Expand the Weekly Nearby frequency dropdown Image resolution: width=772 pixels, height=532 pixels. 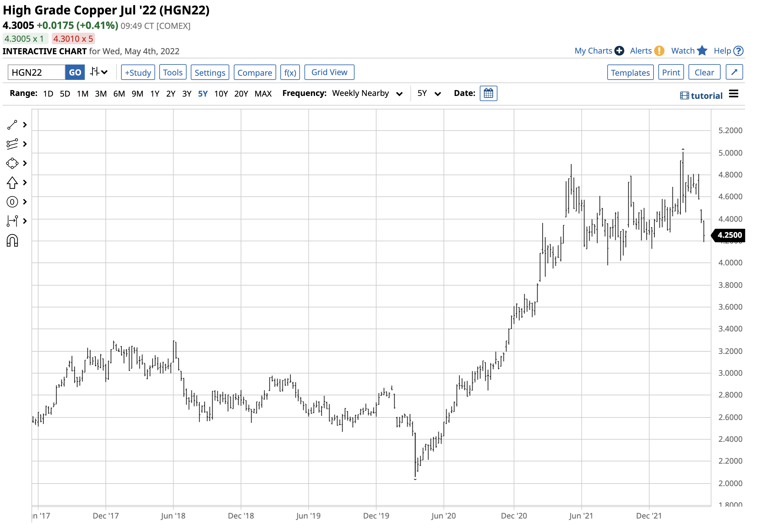pyautogui.click(x=399, y=94)
